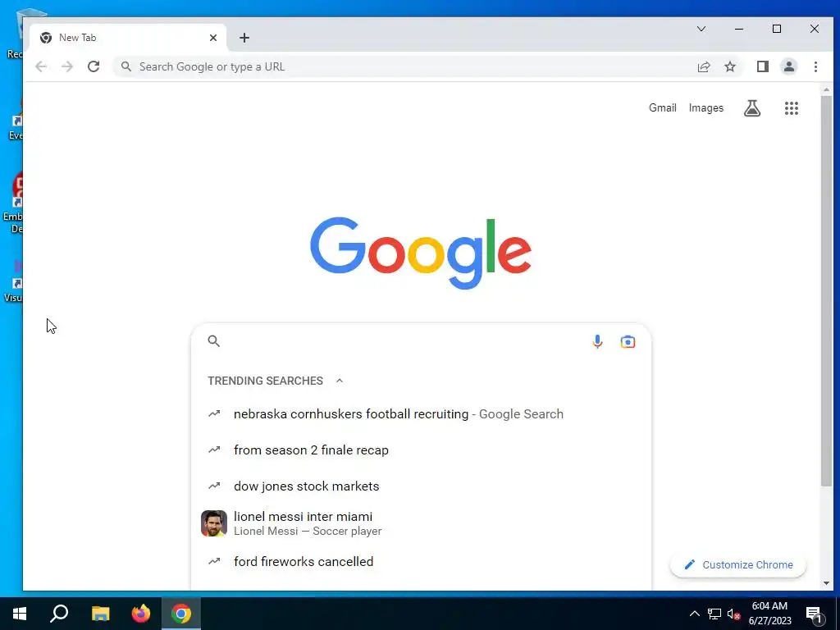The width and height of the screenshot is (840, 630).
Task: Open the notification center icon
Action: pos(815,614)
